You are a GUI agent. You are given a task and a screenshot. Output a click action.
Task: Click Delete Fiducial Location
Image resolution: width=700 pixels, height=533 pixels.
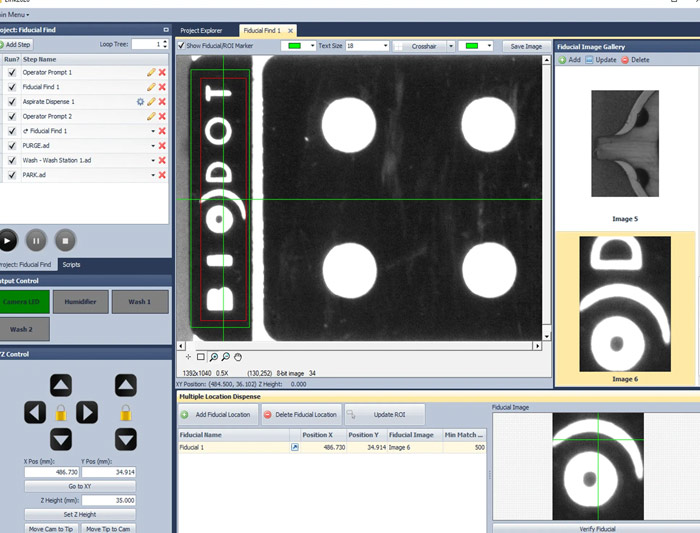[x=301, y=415]
